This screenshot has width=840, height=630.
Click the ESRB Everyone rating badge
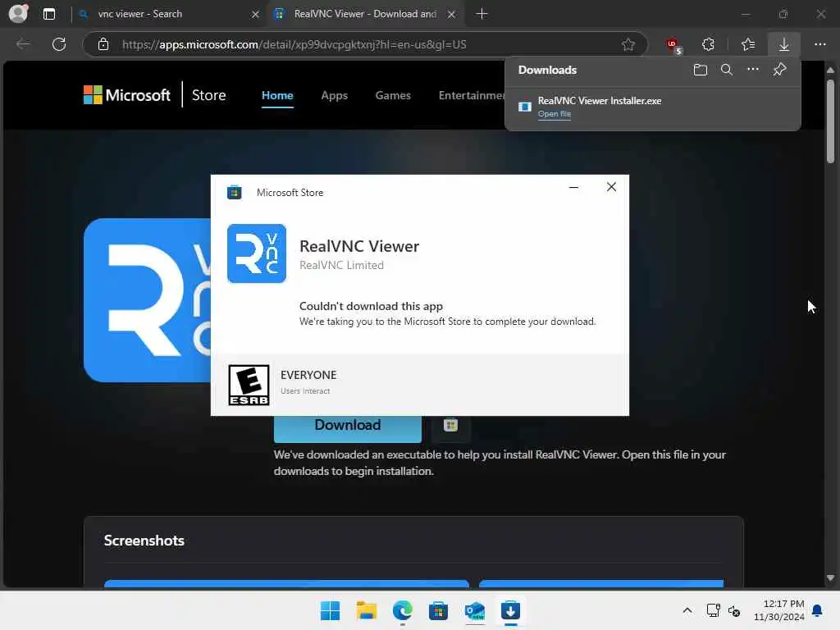click(x=249, y=385)
